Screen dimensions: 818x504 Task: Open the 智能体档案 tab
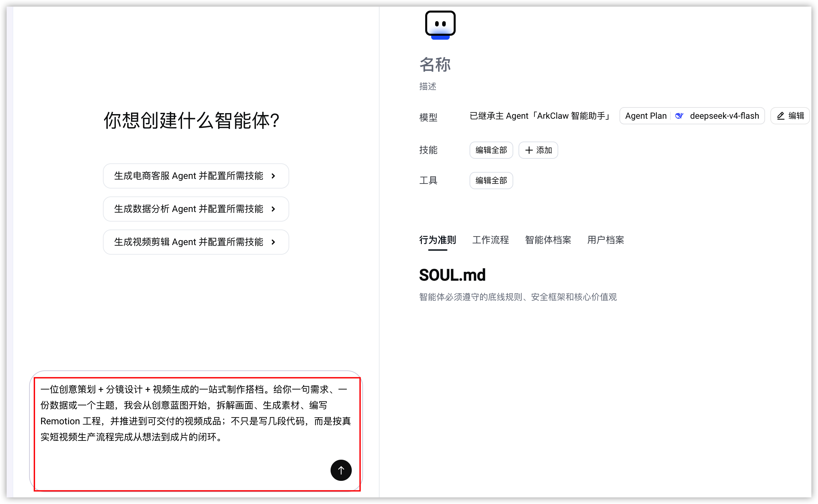(548, 240)
